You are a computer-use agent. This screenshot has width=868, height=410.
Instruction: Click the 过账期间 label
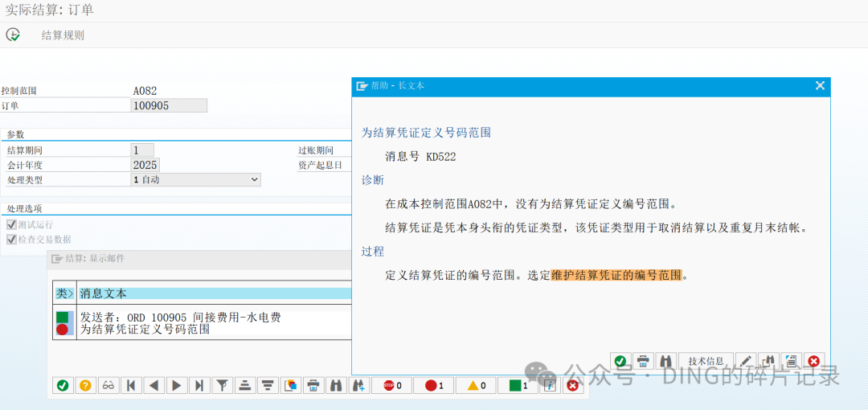316,150
